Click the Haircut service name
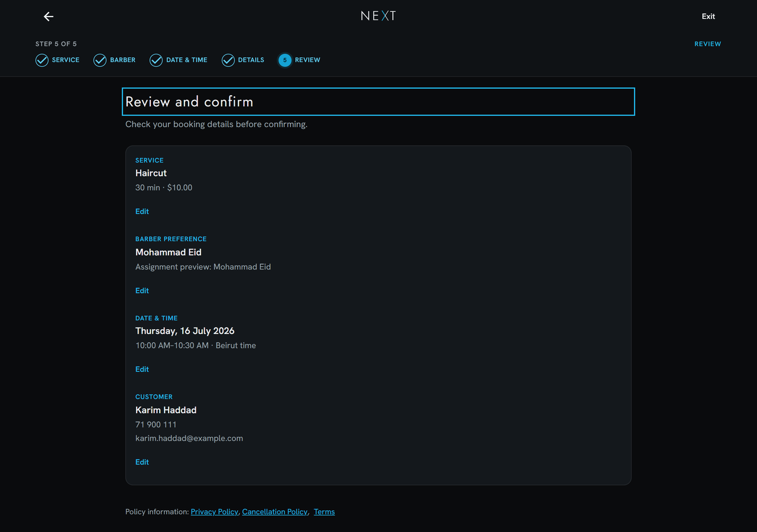757x532 pixels. tap(151, 173)
